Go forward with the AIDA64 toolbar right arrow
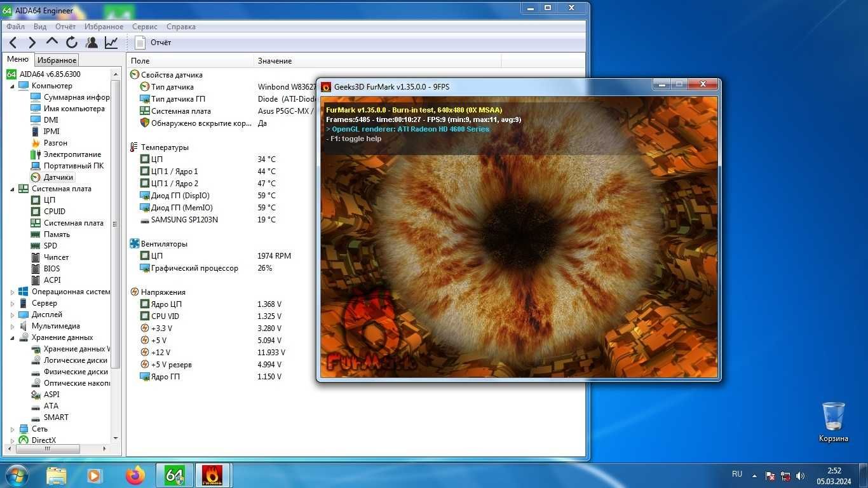 click(x=32, y=43)
